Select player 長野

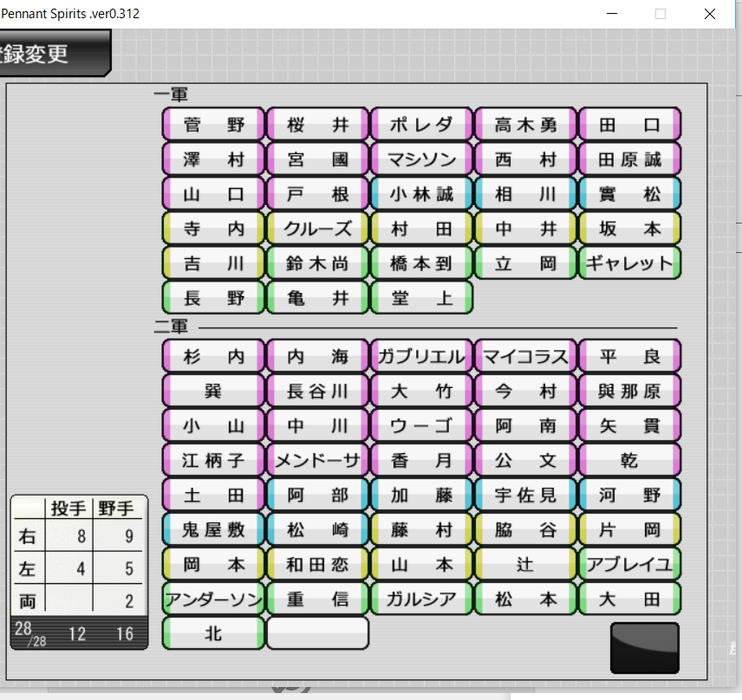tap(213, 297)
